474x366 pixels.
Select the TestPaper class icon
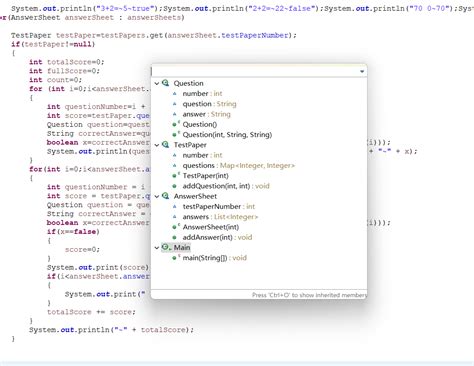point(166,145)
